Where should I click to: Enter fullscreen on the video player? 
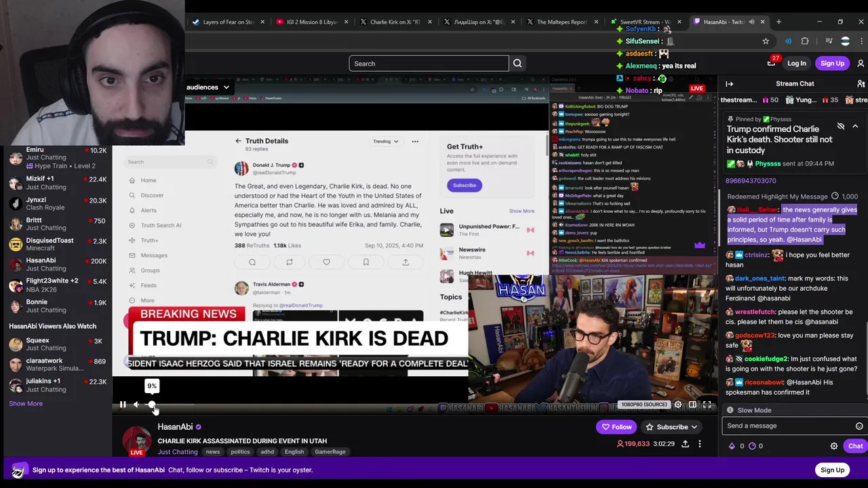click(707, 405)
